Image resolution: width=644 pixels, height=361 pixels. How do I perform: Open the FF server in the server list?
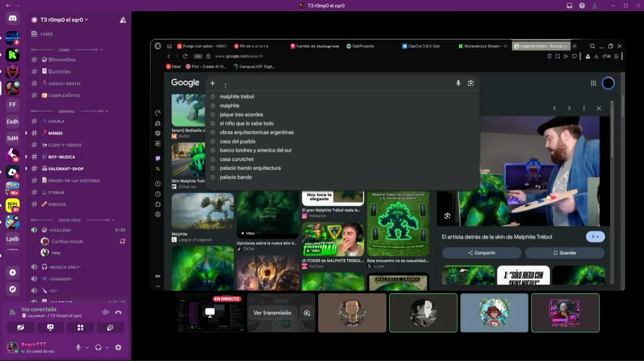click(x=13, y=105)
